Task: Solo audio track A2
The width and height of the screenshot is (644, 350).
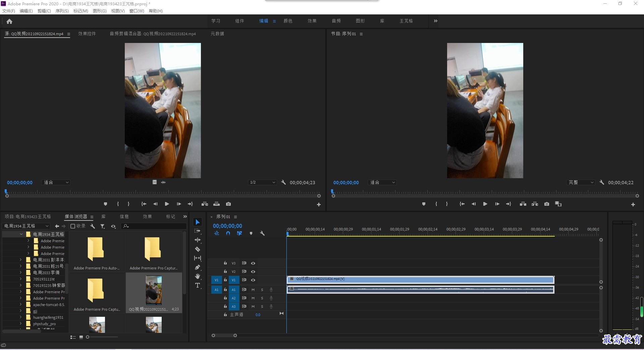Action: tap(262, 298)
